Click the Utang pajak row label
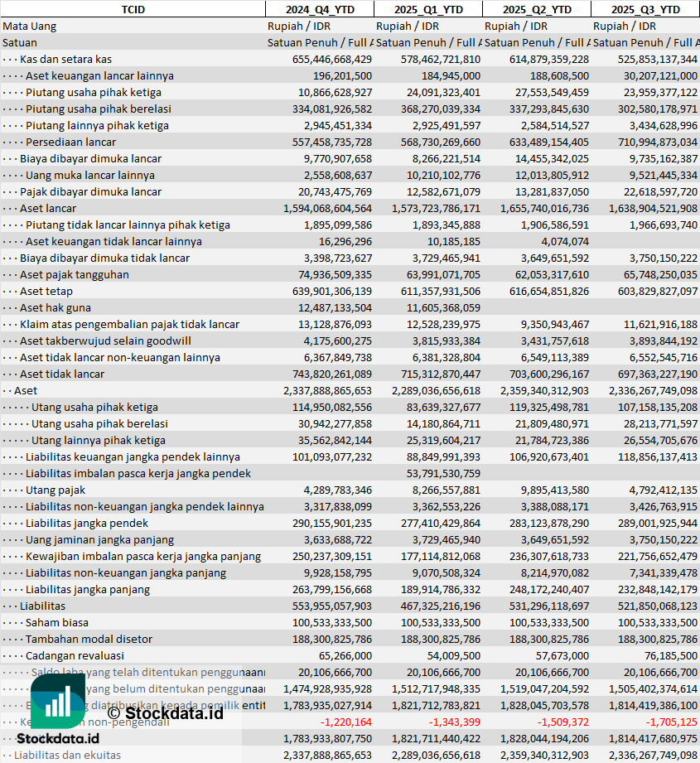 coord(56,489)
